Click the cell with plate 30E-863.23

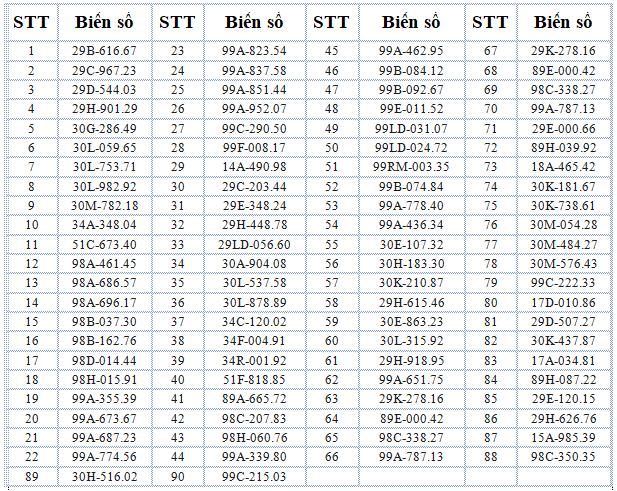tap(411, 322)
